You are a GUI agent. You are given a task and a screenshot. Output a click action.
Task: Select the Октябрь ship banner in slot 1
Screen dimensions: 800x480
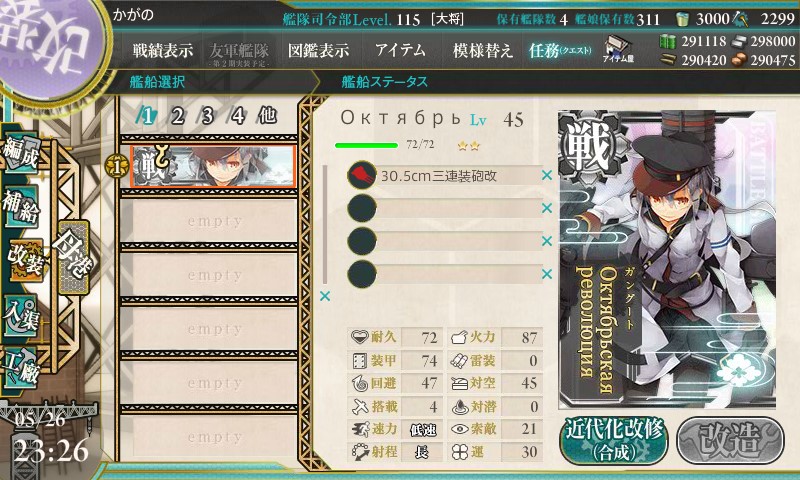pyautogui.click(x=213, y=166)
